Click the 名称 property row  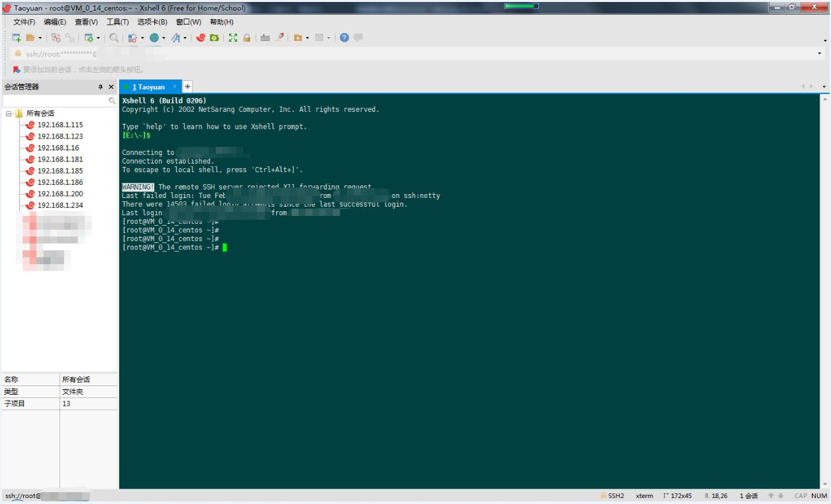pos(60,379)
